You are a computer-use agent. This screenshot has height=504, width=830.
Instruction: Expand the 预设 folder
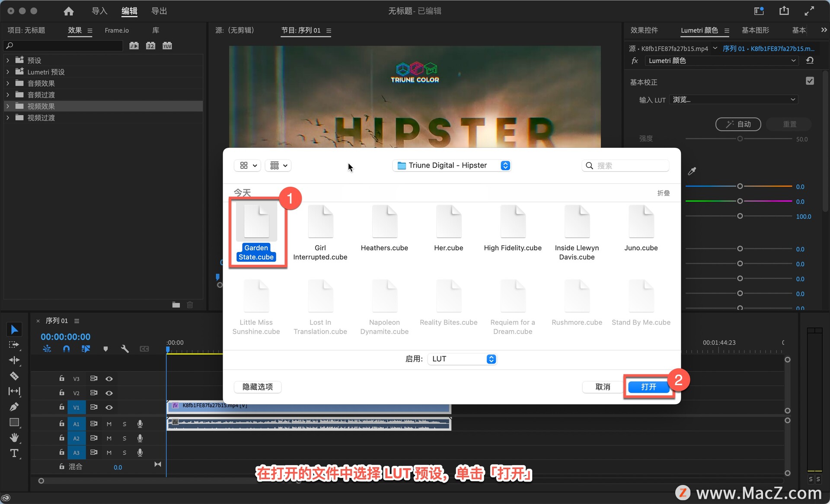[8, 61]
